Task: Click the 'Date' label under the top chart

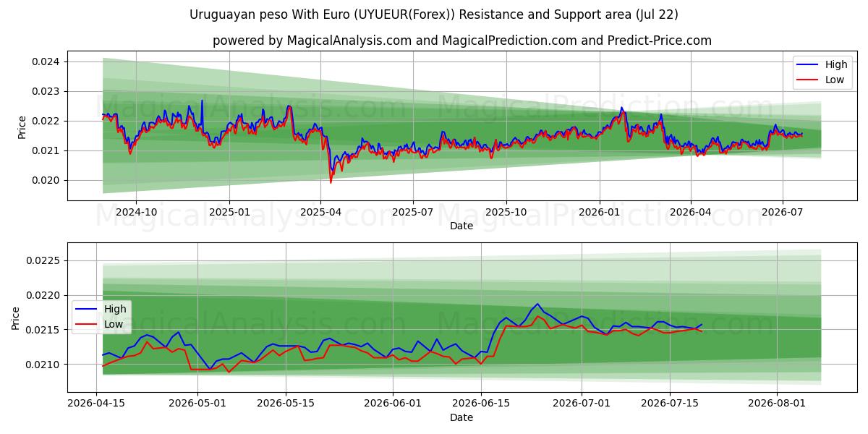Action: point(461,226)
